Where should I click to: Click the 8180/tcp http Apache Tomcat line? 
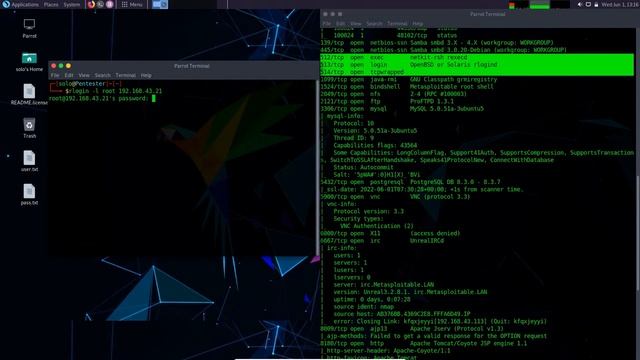tap(424, 344)
